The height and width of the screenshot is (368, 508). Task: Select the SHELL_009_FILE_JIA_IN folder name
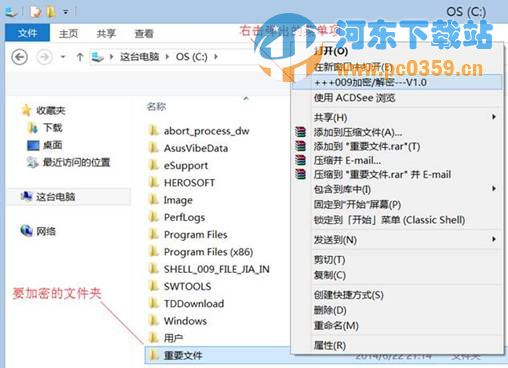point(217,269)
